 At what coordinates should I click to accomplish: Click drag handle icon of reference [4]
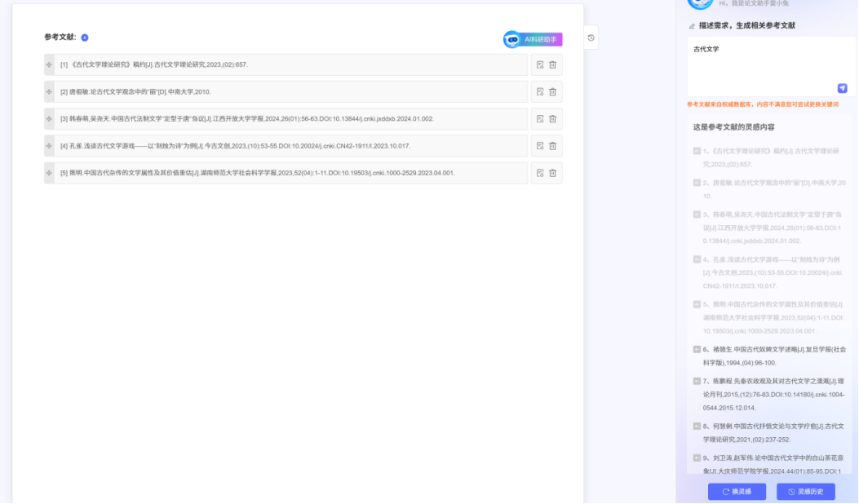(x=49, y=146)
